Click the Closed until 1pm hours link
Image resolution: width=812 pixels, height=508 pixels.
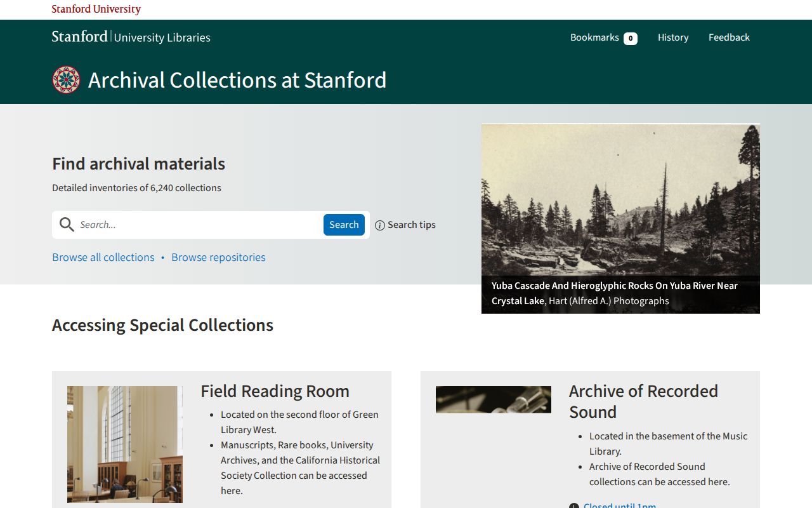[620, 505]
